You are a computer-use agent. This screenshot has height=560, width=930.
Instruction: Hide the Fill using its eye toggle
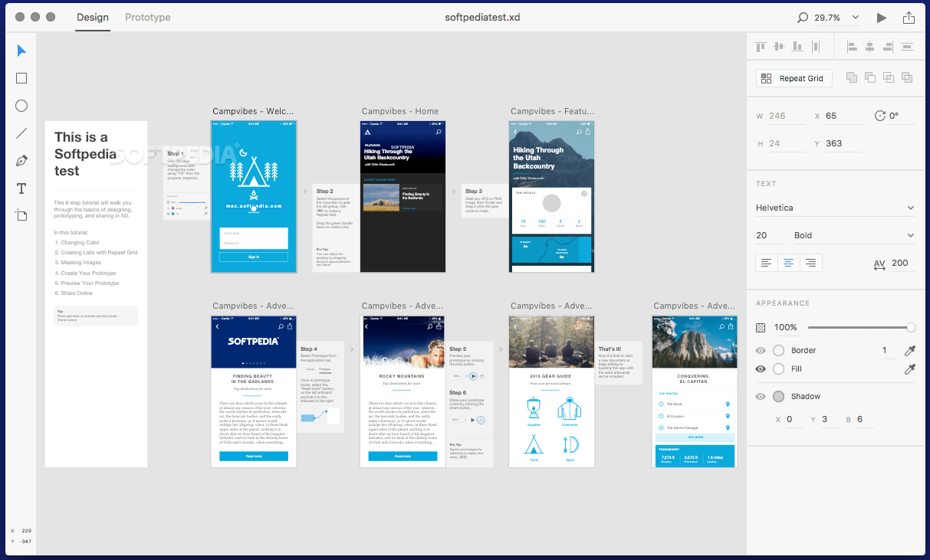point(760,368)
